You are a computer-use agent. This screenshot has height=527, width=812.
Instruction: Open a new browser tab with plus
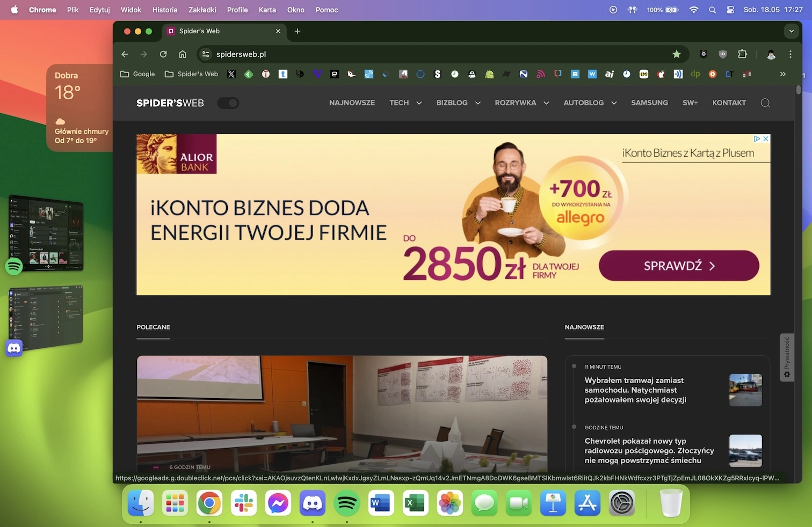coord(298,31)
